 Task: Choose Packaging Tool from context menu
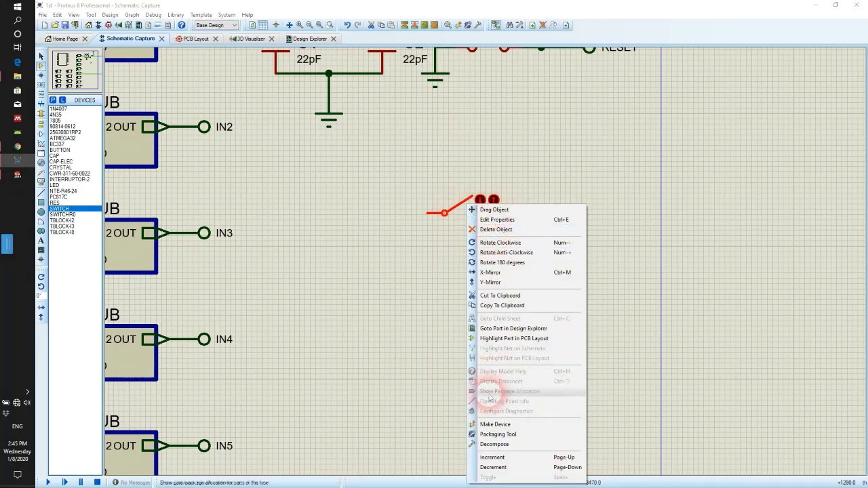[x=498, y=434]
